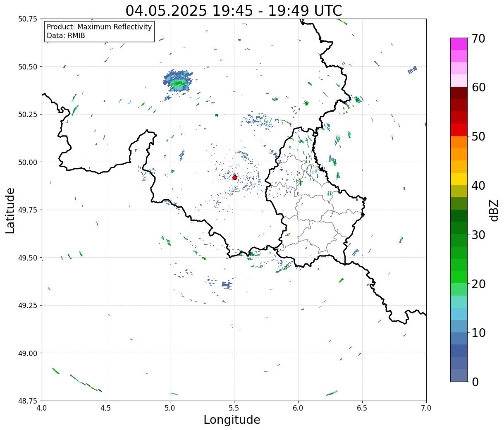Click the plot title showing 04.05.2025 time range
The height and width of the screenshot is (430, 504).
pos(234,10)
